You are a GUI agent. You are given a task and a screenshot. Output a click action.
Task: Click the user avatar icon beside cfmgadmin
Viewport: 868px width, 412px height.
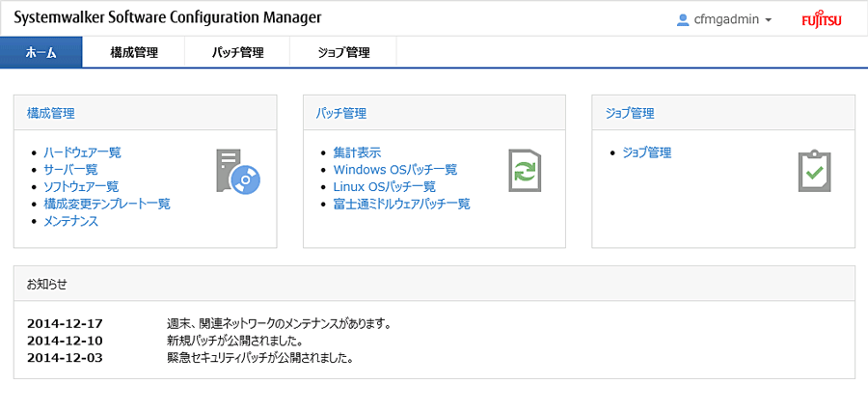pos(683,20)
